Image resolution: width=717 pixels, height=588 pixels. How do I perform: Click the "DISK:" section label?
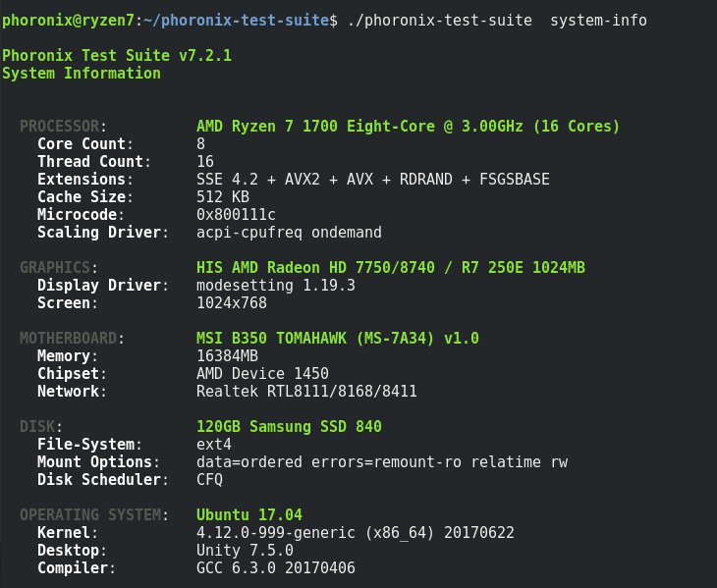41,427
